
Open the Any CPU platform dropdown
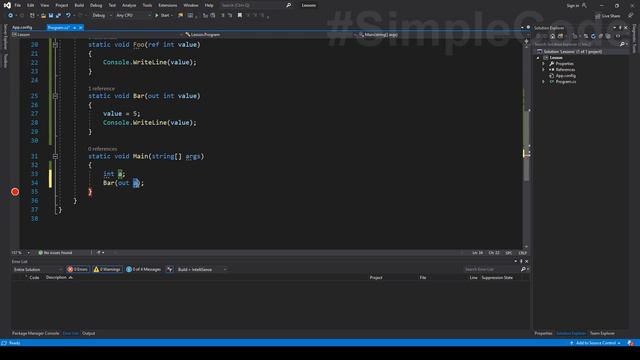(133, 16)
